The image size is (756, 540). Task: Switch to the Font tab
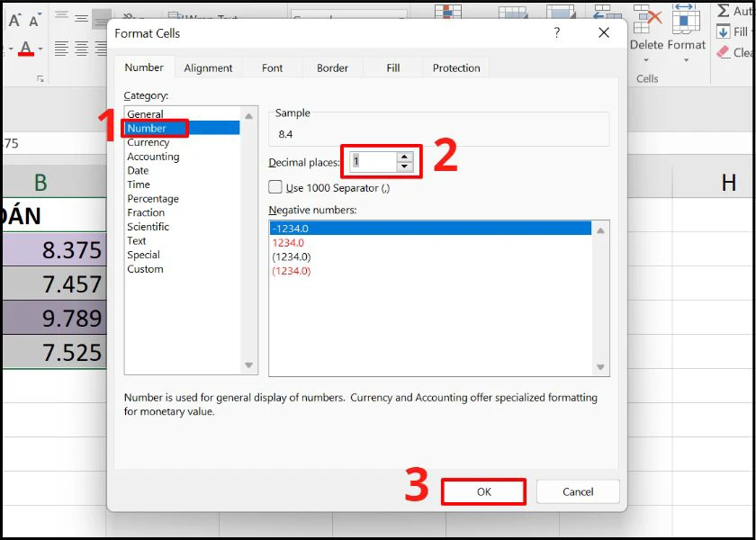pyautogui.click(x=272, y=68)
